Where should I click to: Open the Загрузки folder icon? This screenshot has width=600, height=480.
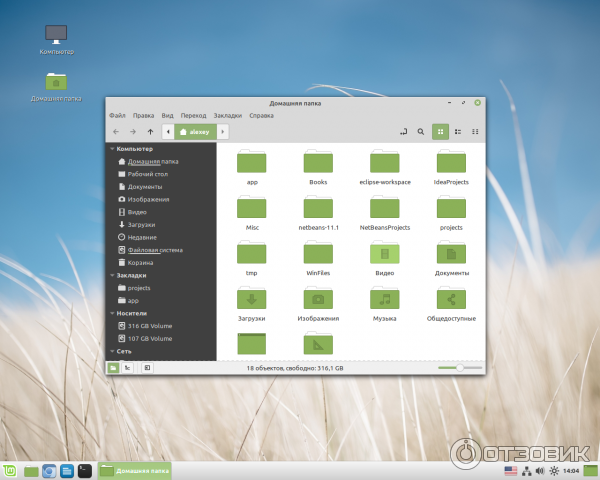click(252, 298)
